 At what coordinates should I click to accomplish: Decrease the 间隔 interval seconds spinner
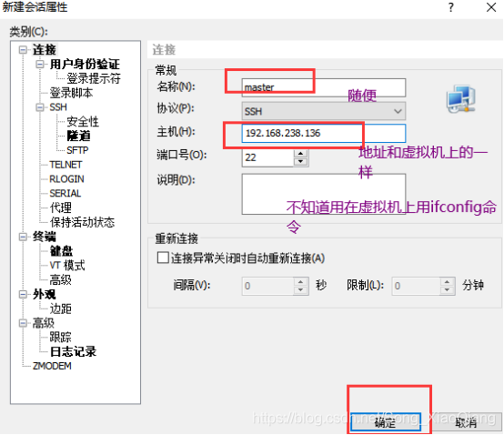(301, 289)
